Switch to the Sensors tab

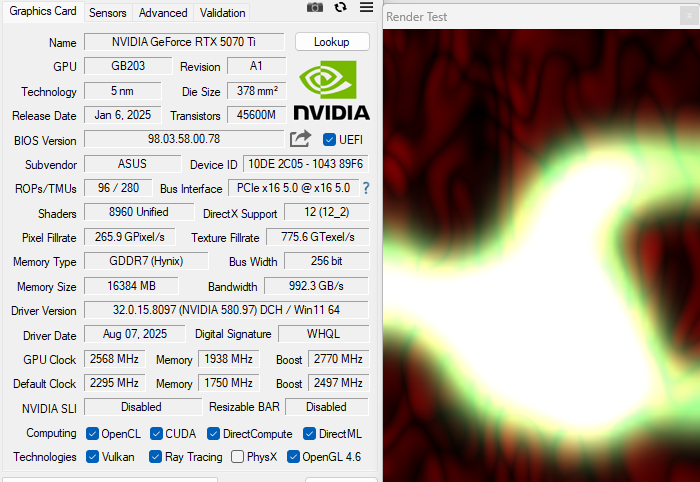pos(108,13)
